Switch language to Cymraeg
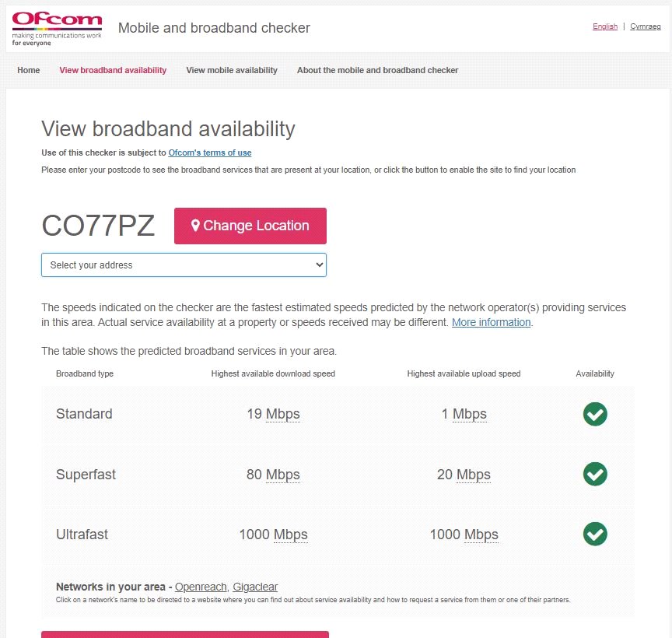672x638 pixels. click(645, 26)
